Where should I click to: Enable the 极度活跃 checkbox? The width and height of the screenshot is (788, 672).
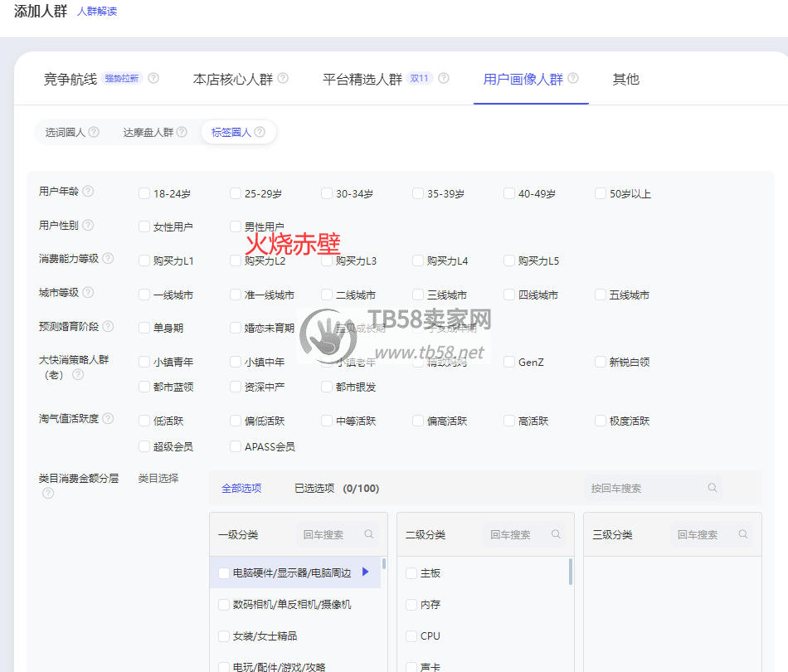click(600, 421)
